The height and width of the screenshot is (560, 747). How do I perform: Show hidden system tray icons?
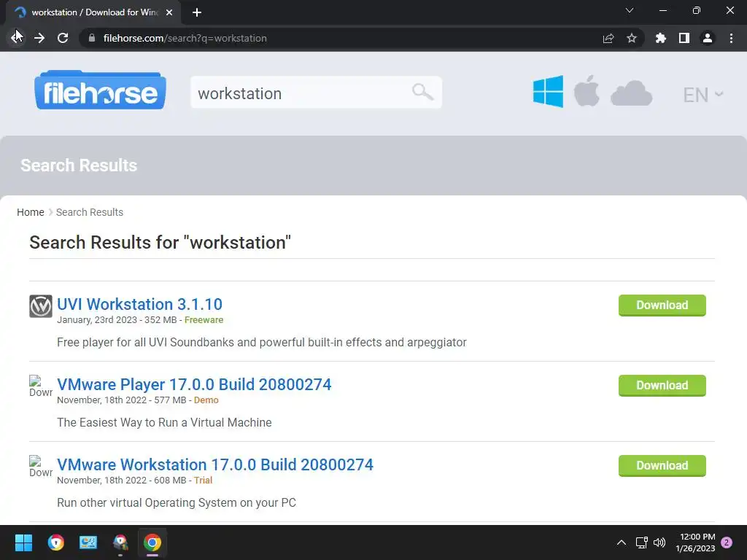(622, 542)
